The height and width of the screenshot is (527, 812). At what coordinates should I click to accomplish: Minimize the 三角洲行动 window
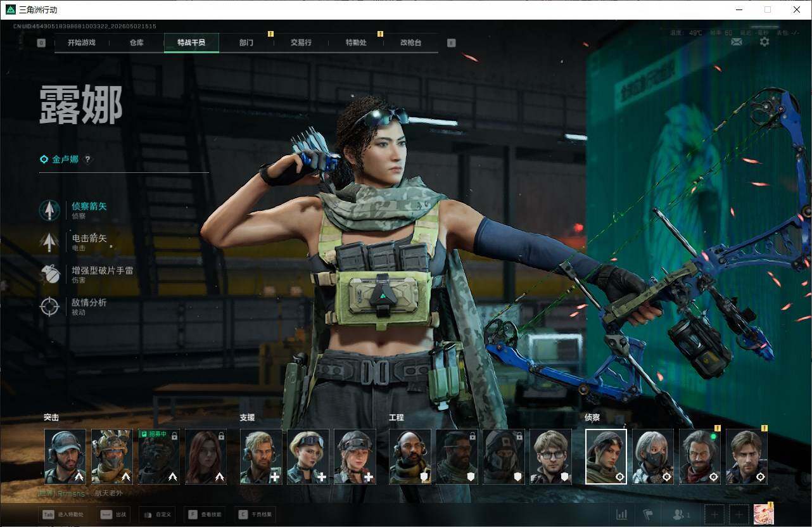tap(739, 10)
